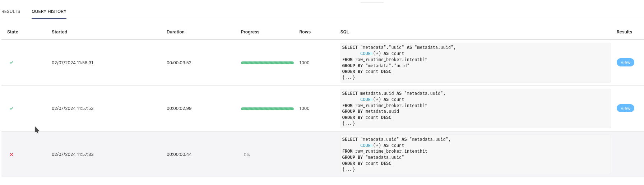Viewport: 644px width, 185px height.
Task: View results of the 11:57:53 query
Action: click(x=625, y=108)
